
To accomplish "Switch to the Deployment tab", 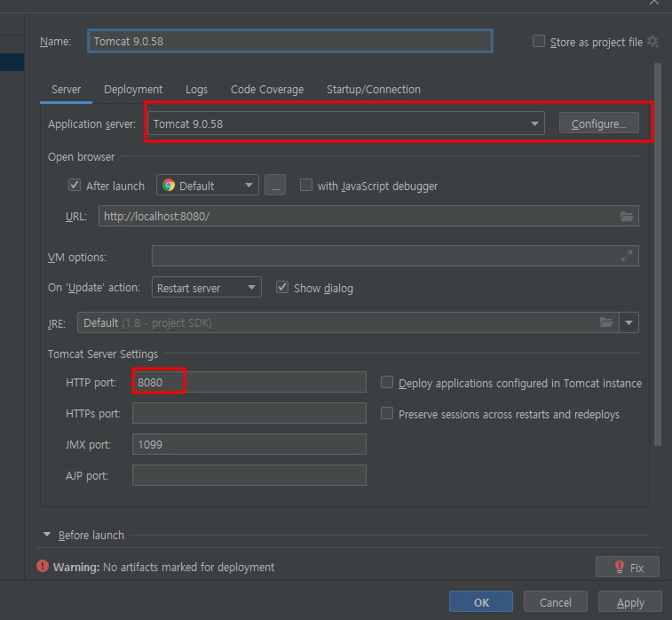I will click(133, 89).
